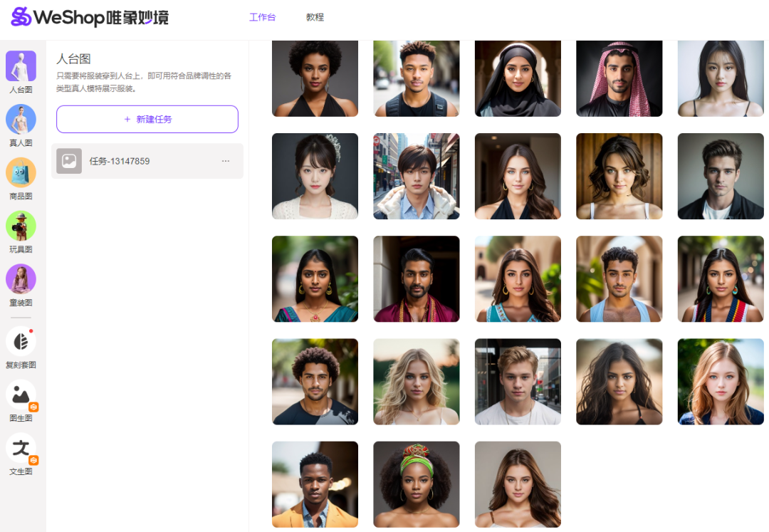This screenshot has height=532, width=769.
Task: Choose the man with pink keffiyeh model
Action: 619,78
